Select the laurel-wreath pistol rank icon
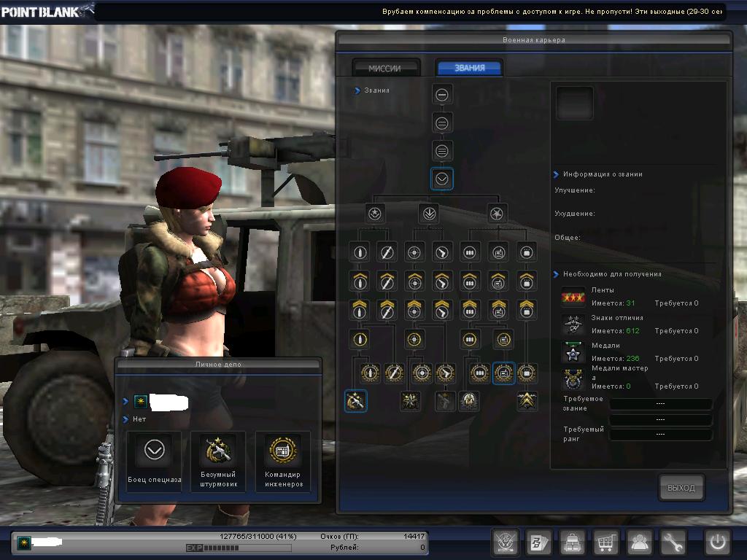This screenshot has width=747, height=560. [x=445, y=373]
